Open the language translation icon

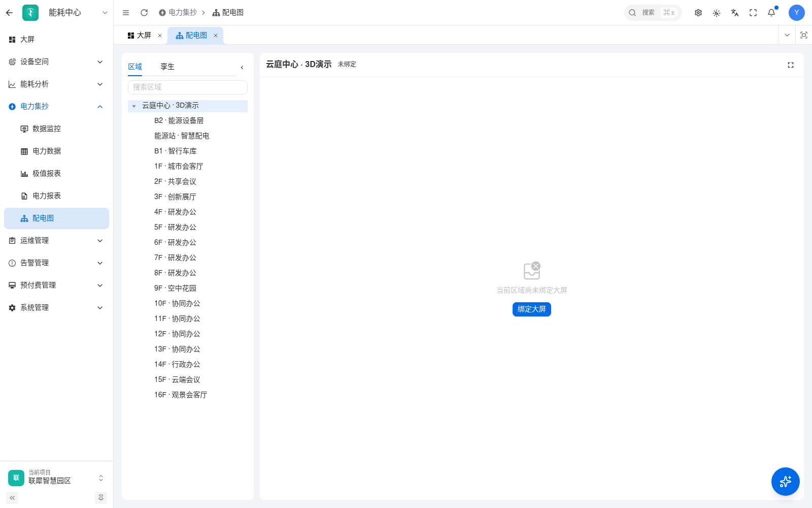click(x=735, y=13)
